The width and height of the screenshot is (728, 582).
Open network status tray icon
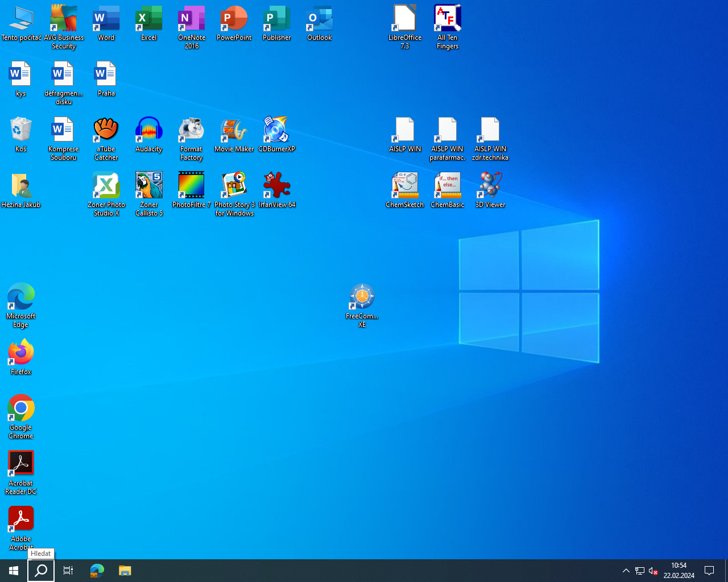pyautogui.click(x=640, y=571)
